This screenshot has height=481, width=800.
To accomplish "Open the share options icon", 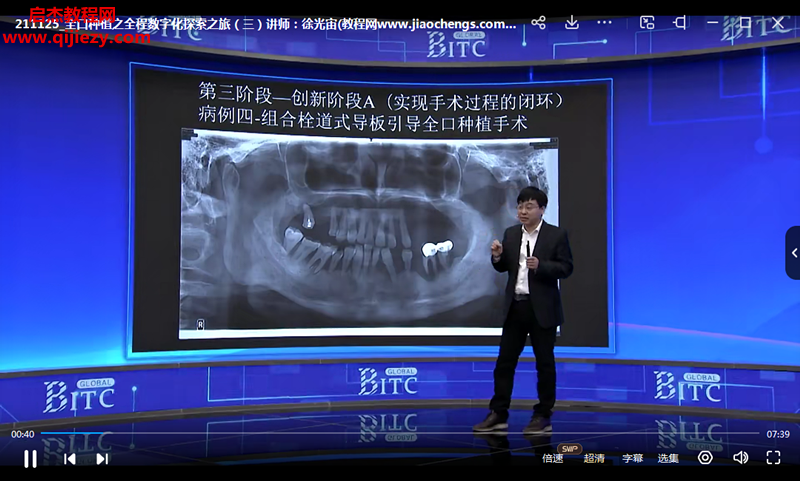I will coord(538,22).
